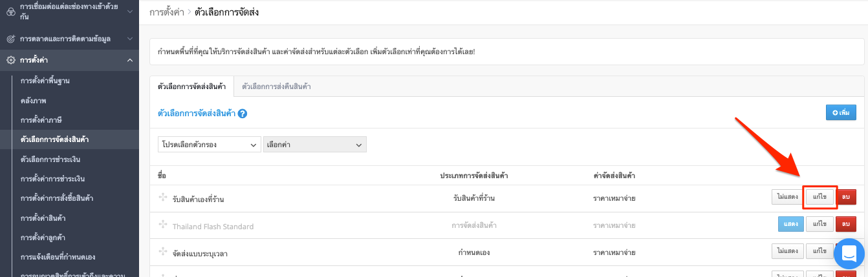Toggle แสดง for Thailand Flash Standard

(790, 223)
